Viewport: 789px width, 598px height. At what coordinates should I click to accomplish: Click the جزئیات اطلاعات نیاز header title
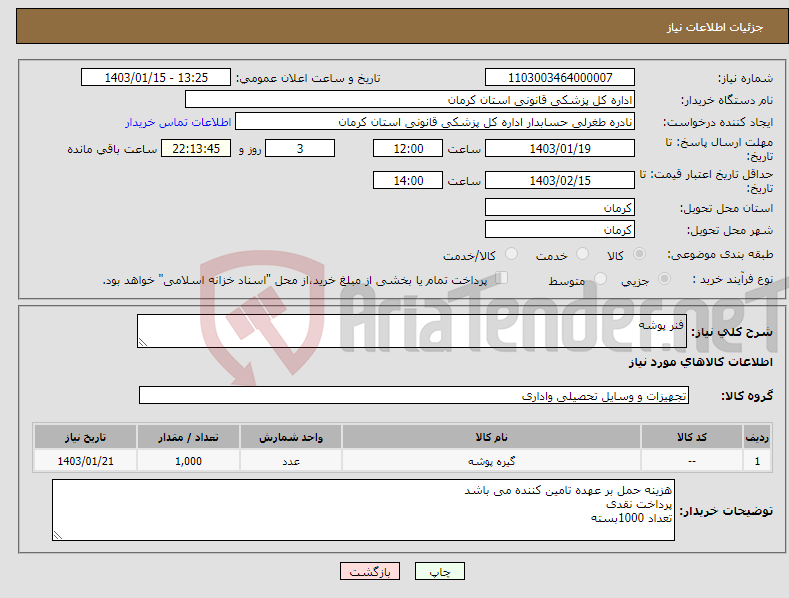[x=715, y=27]
